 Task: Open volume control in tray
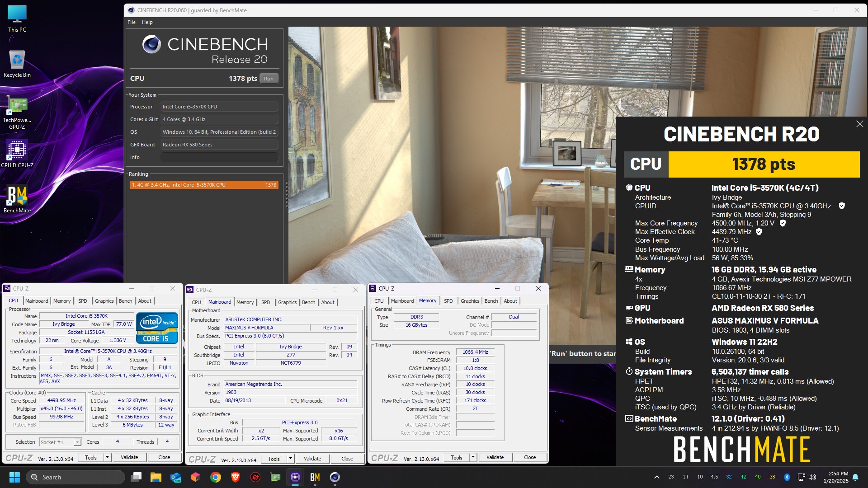point(812,477)
